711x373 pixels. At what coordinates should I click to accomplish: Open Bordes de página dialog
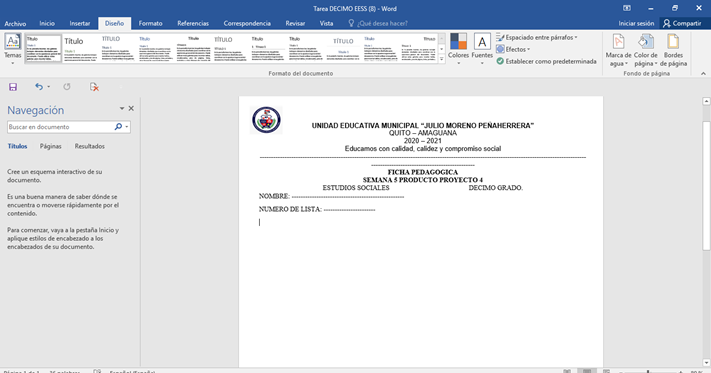(x=673, y=50)
